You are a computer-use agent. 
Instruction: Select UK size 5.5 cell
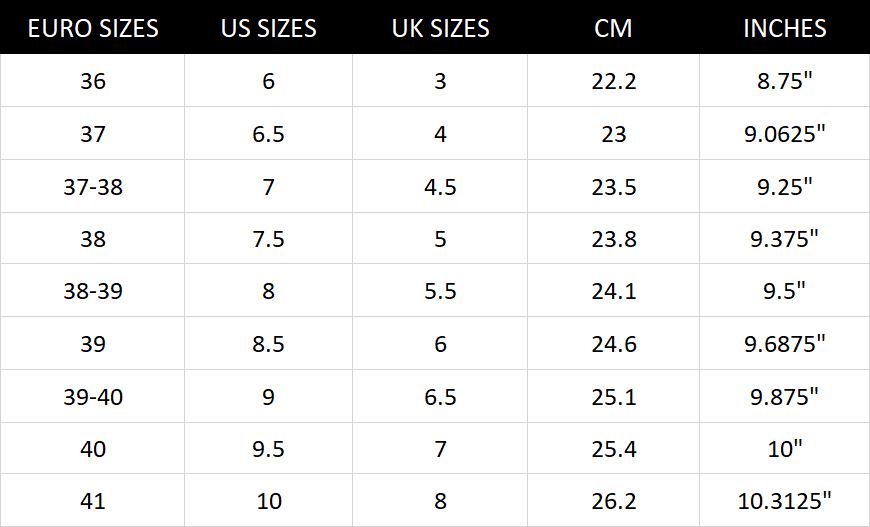point(440,291)
